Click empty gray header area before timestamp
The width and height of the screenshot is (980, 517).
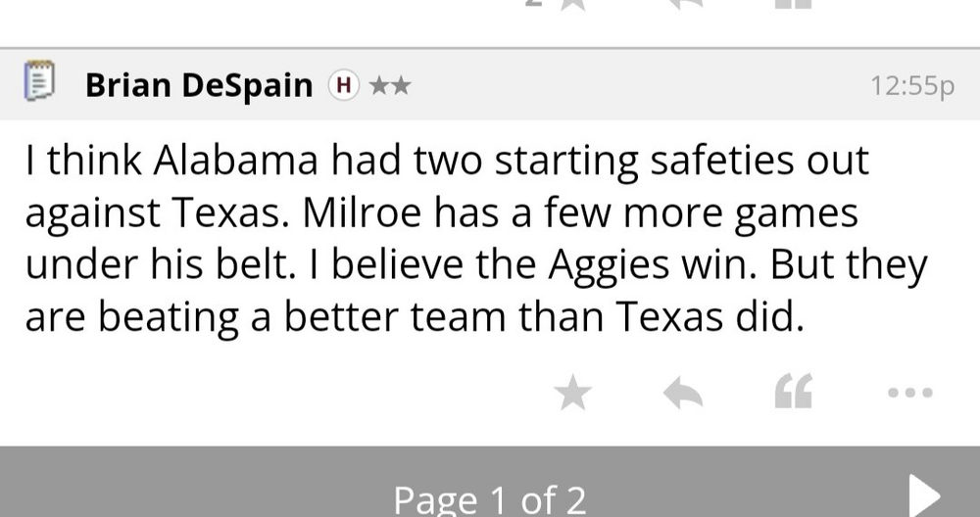tap(637, 85)
